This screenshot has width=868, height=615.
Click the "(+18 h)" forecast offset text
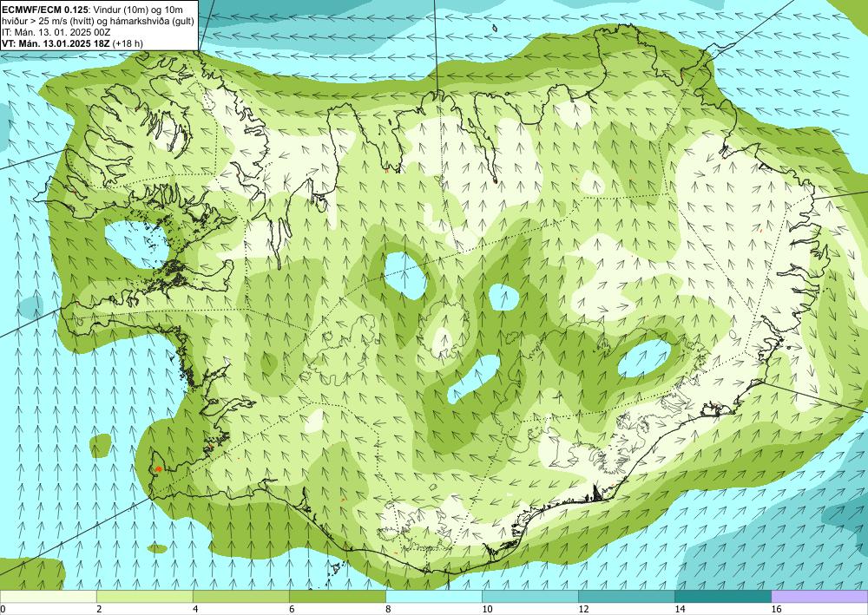click(x=127, y=43)
